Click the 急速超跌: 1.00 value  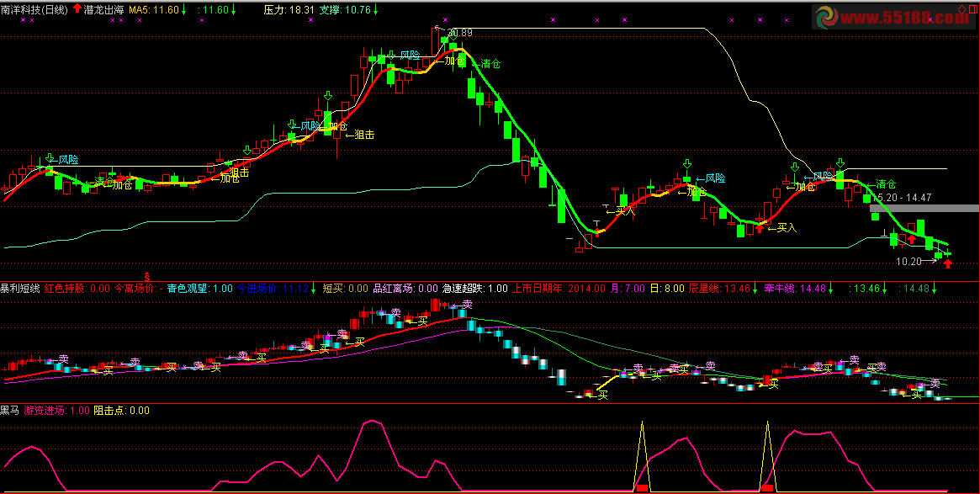[x=475, y=289]
